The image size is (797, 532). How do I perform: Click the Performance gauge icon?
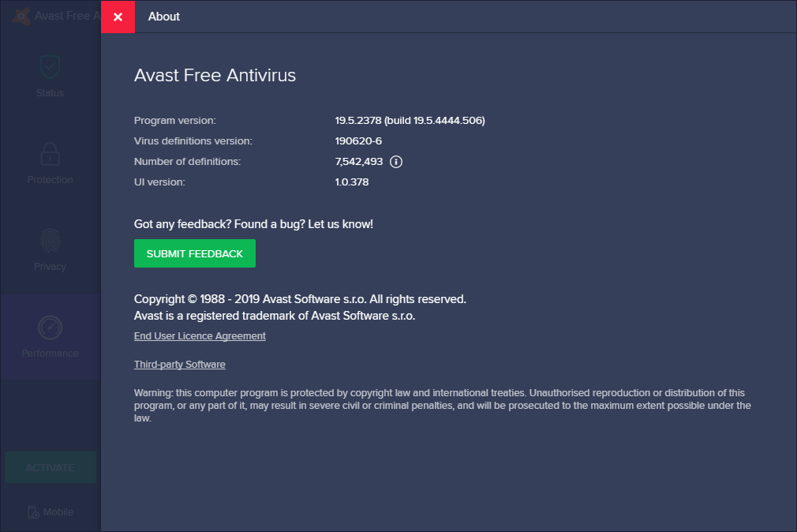[x=50, y=328]
